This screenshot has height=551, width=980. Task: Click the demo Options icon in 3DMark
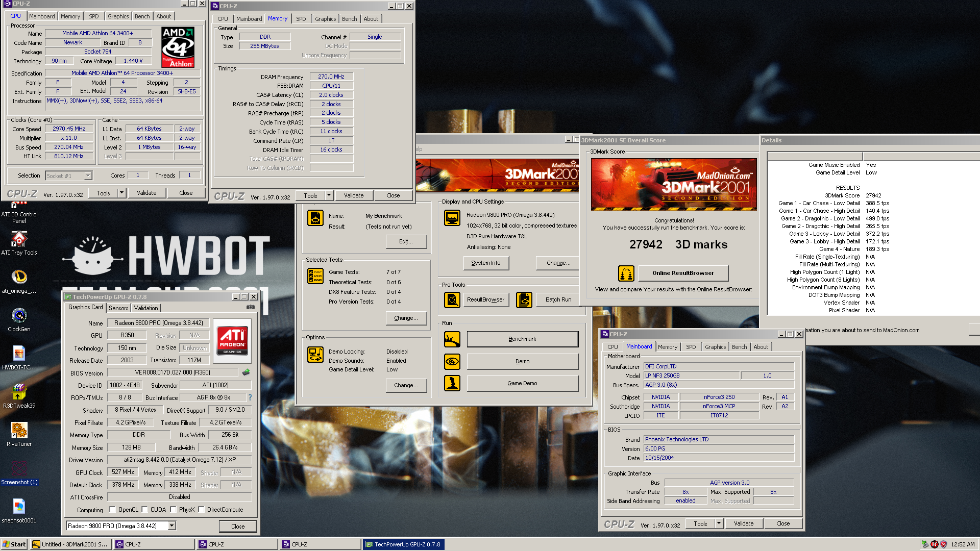pos(315,354)
